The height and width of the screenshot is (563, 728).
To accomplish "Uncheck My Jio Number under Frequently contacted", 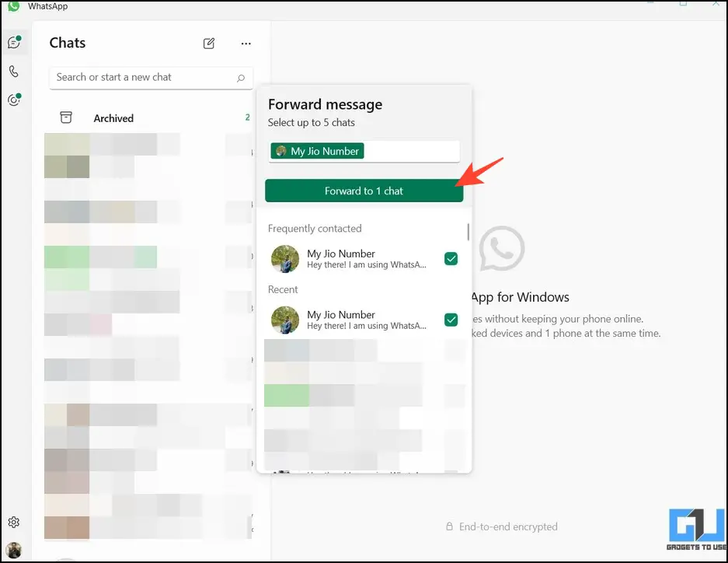I will (x=451, y=258).
